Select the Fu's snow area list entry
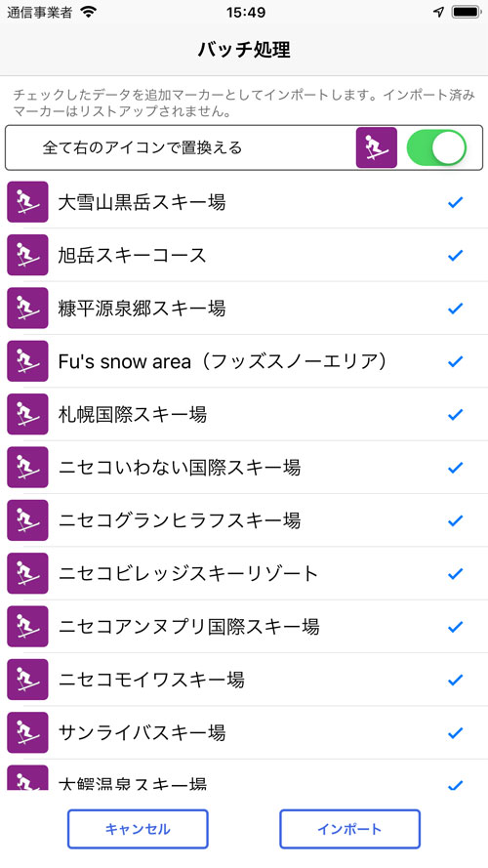This screenshot has height=868, width=488. click(244, 361)
